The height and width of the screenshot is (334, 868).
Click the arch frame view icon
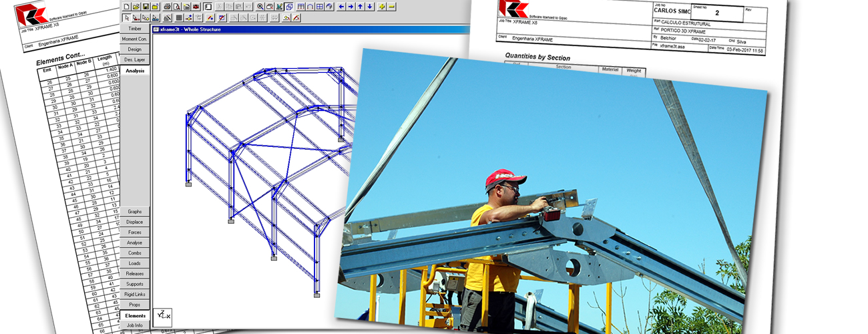pyautogui.click(x=310, y=7)
